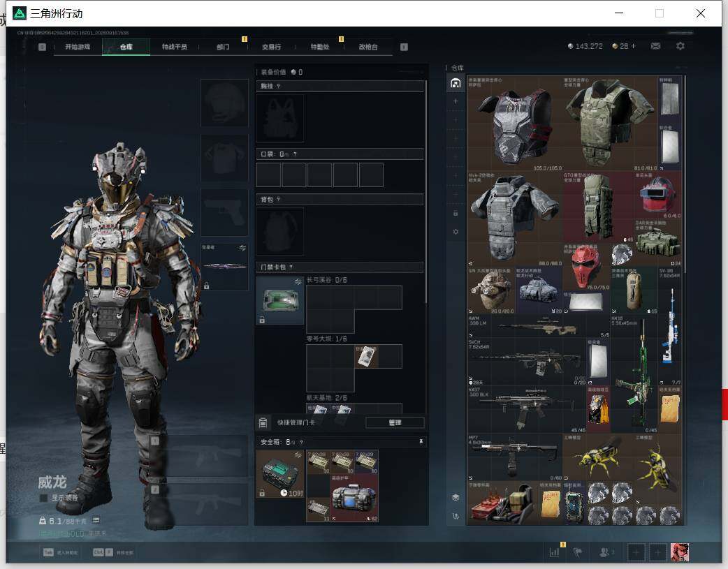This screenshot has height=569, width=728.
Task: Click swap arrows on safe box
Action: tap(298, 455)
